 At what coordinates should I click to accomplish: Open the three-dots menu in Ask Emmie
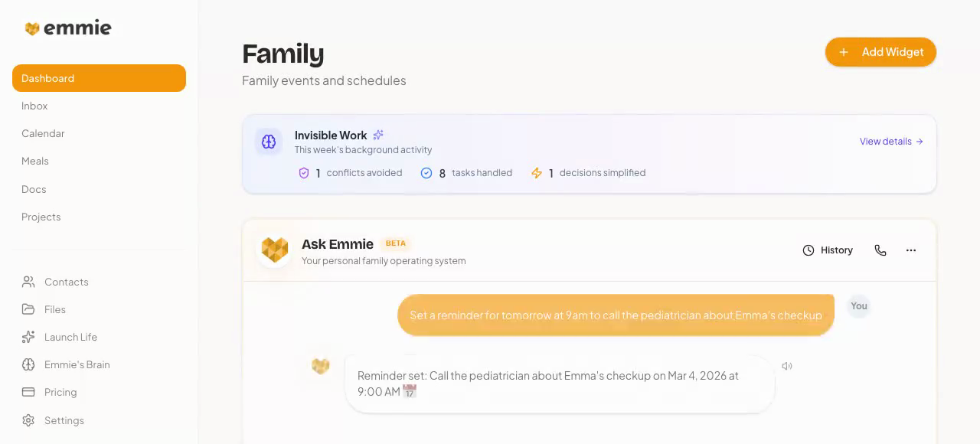click(911, 250)
